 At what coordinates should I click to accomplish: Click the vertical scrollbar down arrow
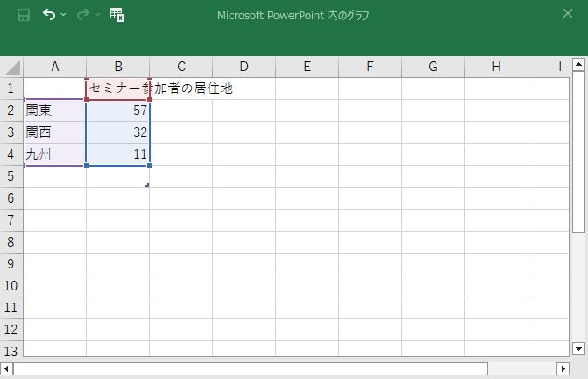(579, 349)
